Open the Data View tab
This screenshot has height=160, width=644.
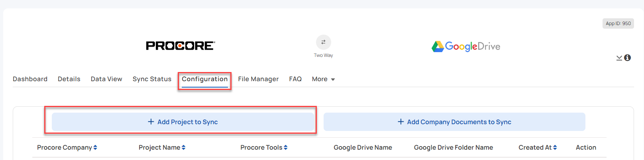pyautogui.click(x=106, y=79)
